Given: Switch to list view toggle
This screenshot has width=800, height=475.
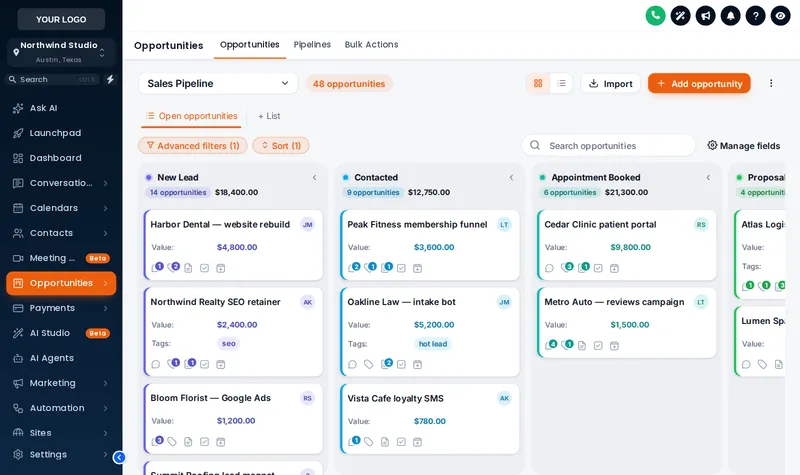Looking at the screenshot, I should click(561, 83).
